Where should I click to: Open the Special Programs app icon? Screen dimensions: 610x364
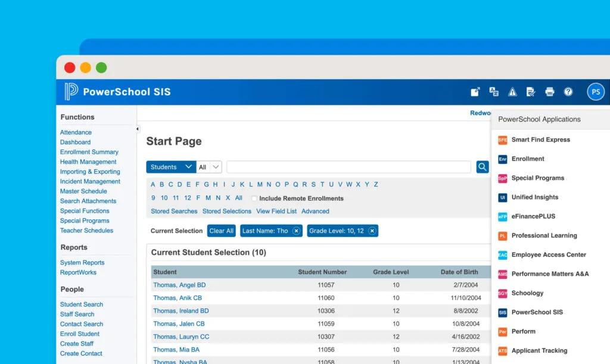coord(503,178)
